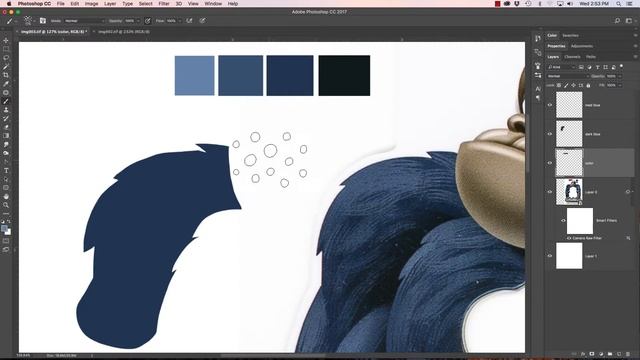
Task: Collapse Layer 0 smart filter effects arrow
Action: (633, 192)
